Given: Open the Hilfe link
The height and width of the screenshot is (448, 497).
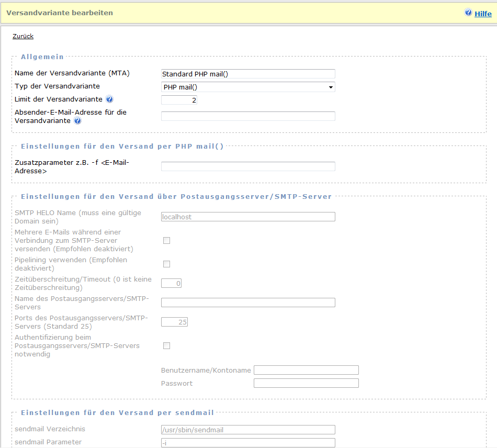Looking at the screenshot, I should coord(483,14).
